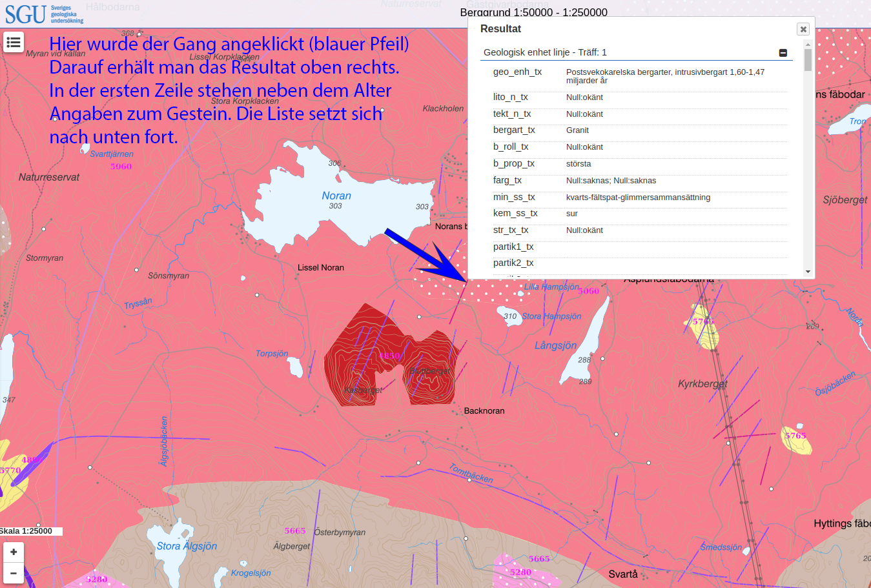Image resolution: width=871 pixels, height=588 pixels.
Task: Click the results scrollbar down arrow
Action: (808, 272)
